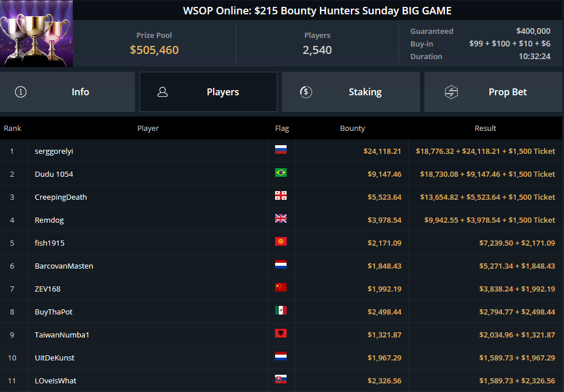Select player name serggorelyi
The image size is (564, 392).
click(x=54, y=152)
